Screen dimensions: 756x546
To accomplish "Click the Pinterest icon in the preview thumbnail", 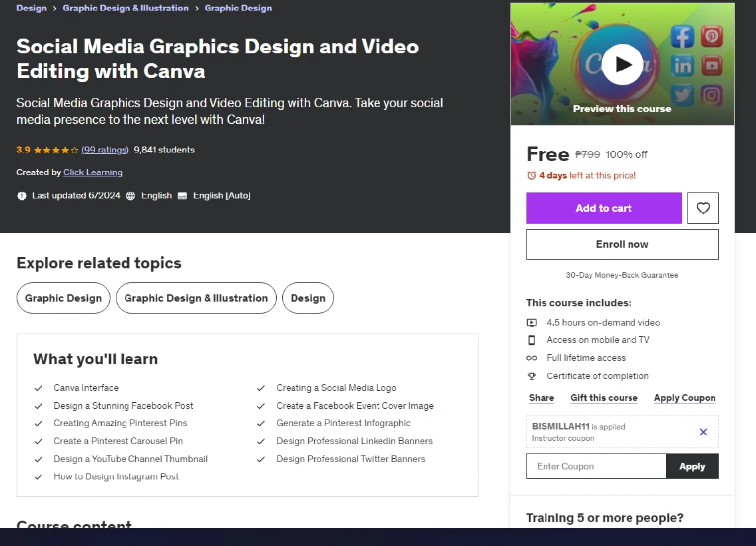I will (711, 36).
